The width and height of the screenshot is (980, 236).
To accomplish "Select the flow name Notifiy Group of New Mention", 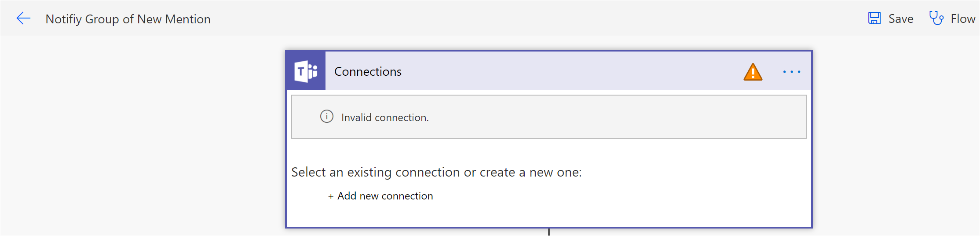I will tap(128, 19).
